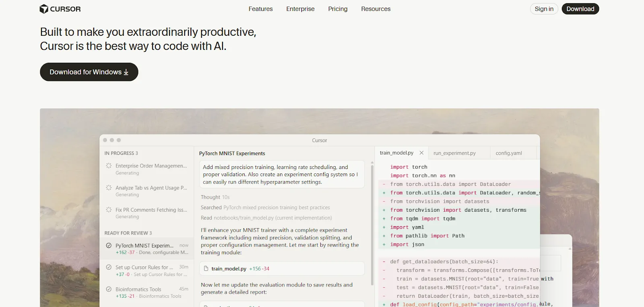Image resolution: width=644 pixels, height=307 pixels.
Task: Open the Resources menu
Action: click(x=376, y=9)
